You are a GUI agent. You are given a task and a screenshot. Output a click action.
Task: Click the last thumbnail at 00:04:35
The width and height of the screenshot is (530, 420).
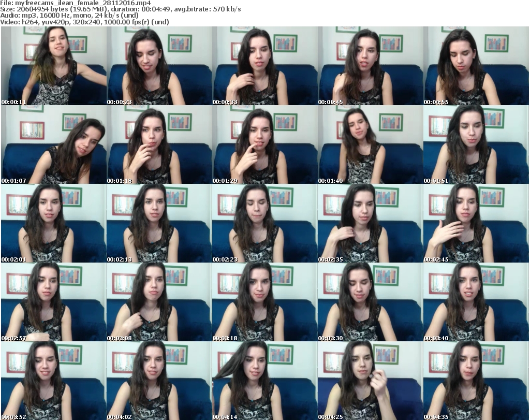click(476, 381)
